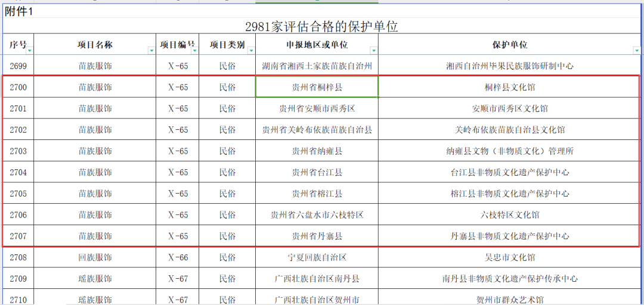The height and width of the screenshot is (305, 644).
Task: Open the 项目类别 filter dropdown
Action: click(x=251, y=51)
